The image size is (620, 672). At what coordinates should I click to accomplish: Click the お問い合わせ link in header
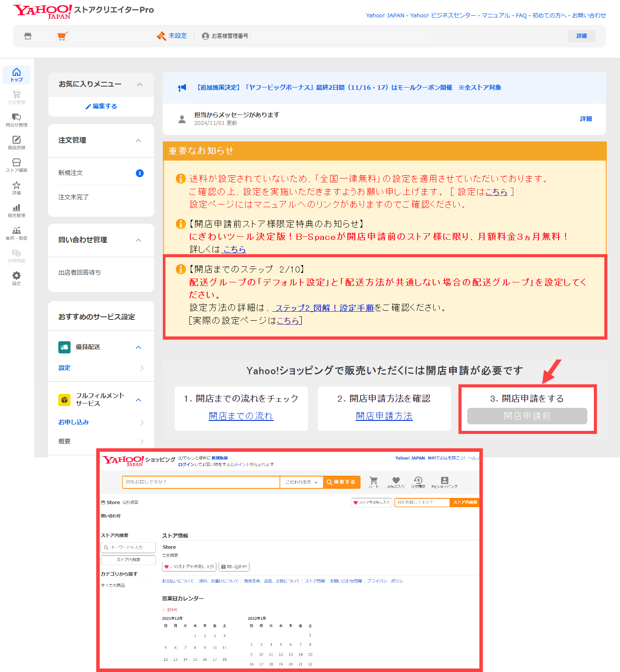(x=589, y=15)
